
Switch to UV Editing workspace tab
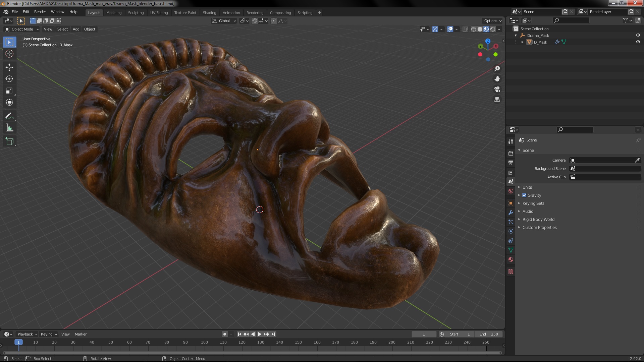[159, 13]
